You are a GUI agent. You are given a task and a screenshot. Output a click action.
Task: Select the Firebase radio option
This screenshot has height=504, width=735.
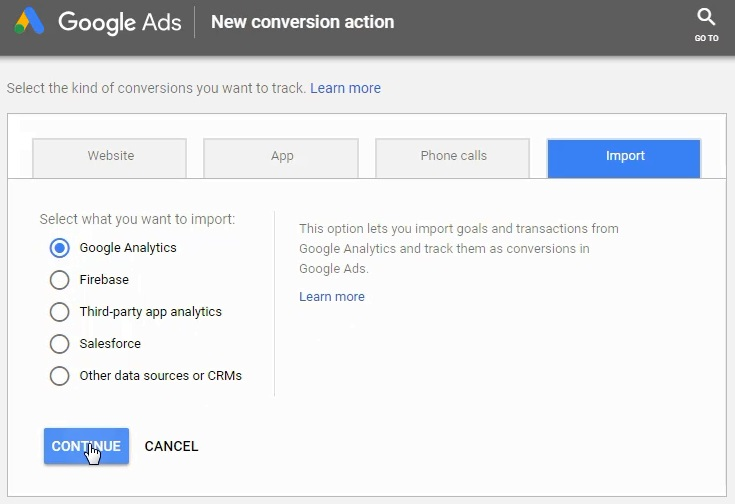(x=60, y=280)
